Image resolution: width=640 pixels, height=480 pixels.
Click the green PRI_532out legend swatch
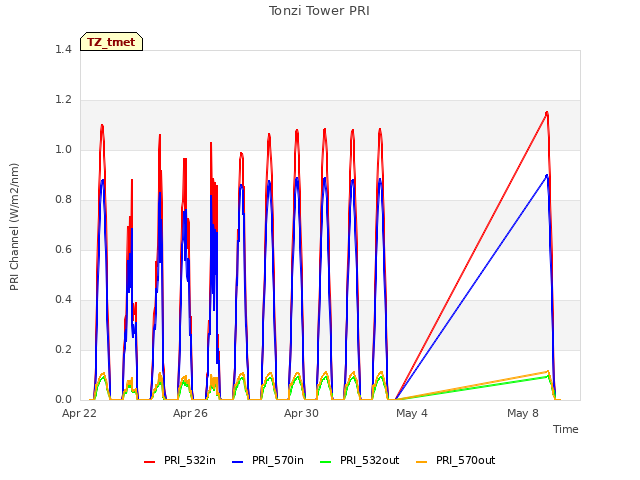pos(326,462)
